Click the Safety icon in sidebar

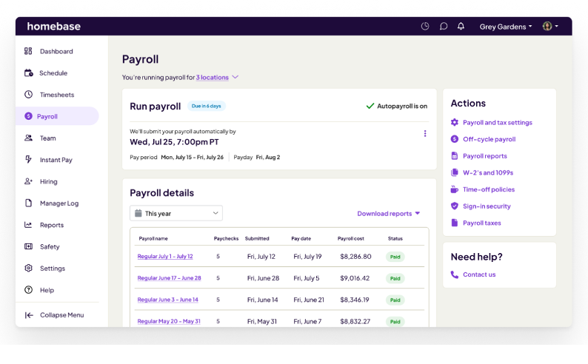coord(28,246)
